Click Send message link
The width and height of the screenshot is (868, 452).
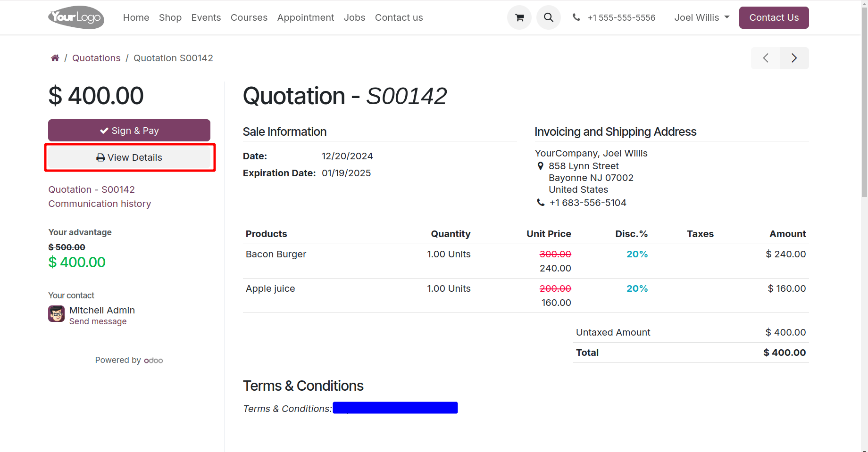pyautogui.click(x=98, y=321)
